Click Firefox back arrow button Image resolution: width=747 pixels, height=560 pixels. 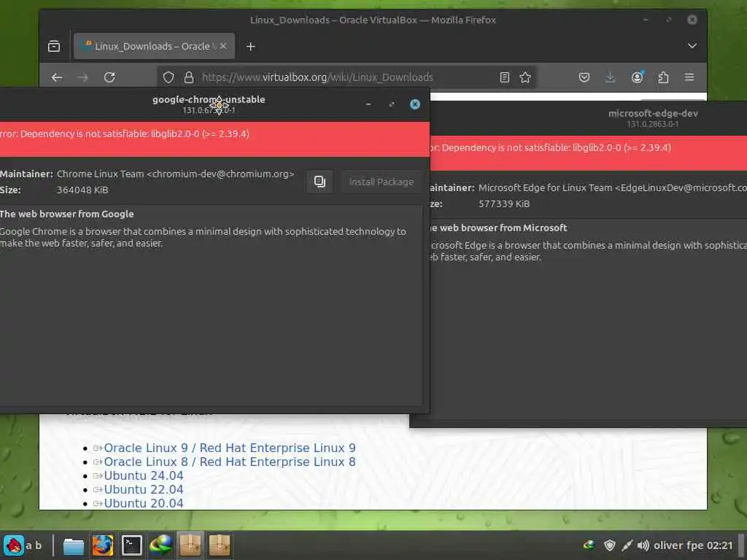(x=57, y=77)
